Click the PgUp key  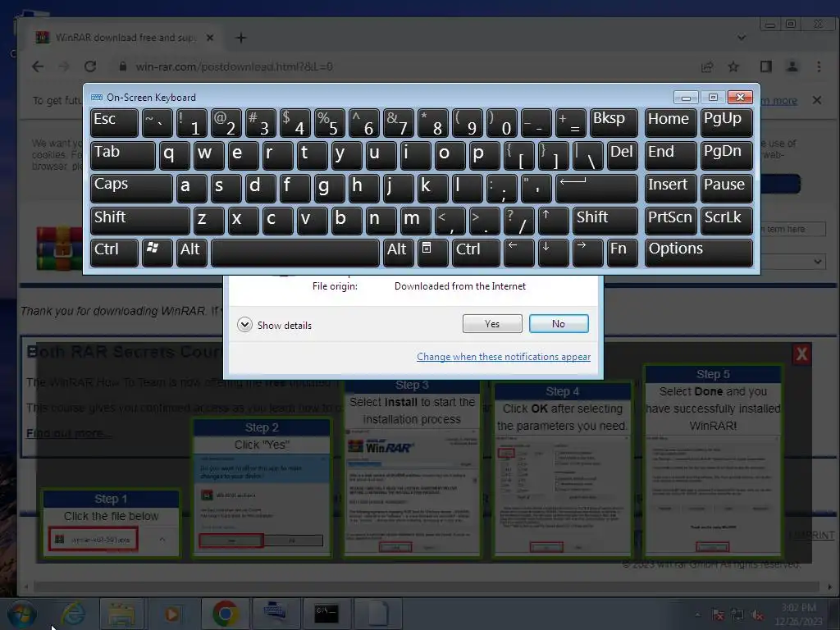pos(727,123)
